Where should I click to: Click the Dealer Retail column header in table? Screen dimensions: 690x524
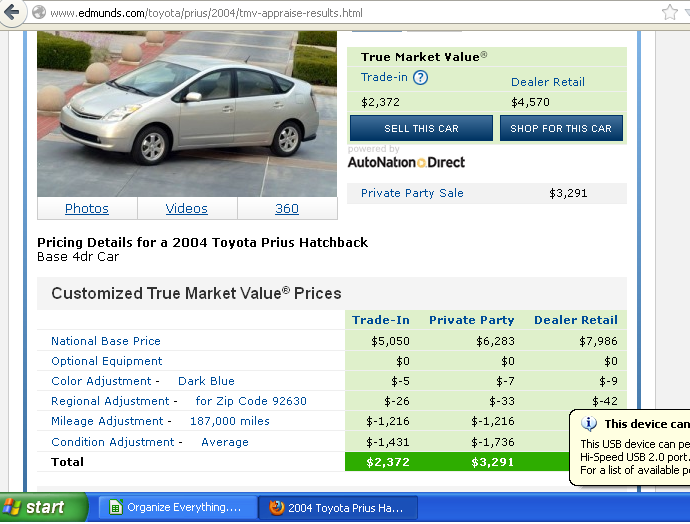(576, 320)
